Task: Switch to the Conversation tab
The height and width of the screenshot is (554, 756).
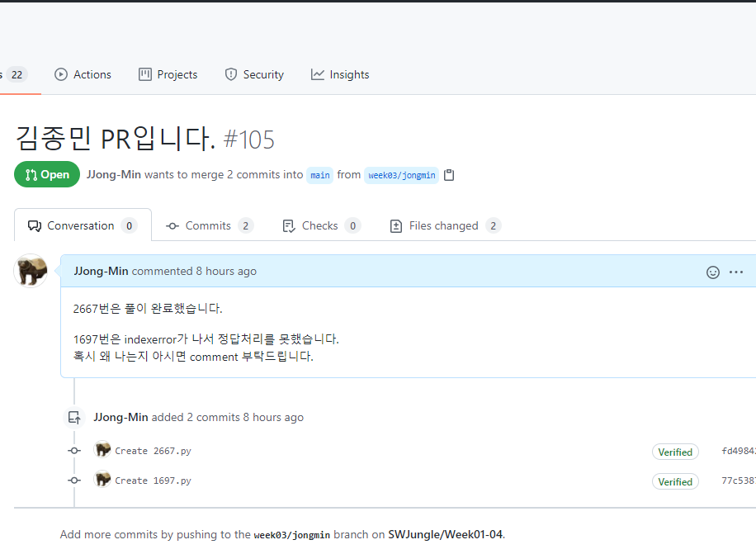Action: [83, 225]
